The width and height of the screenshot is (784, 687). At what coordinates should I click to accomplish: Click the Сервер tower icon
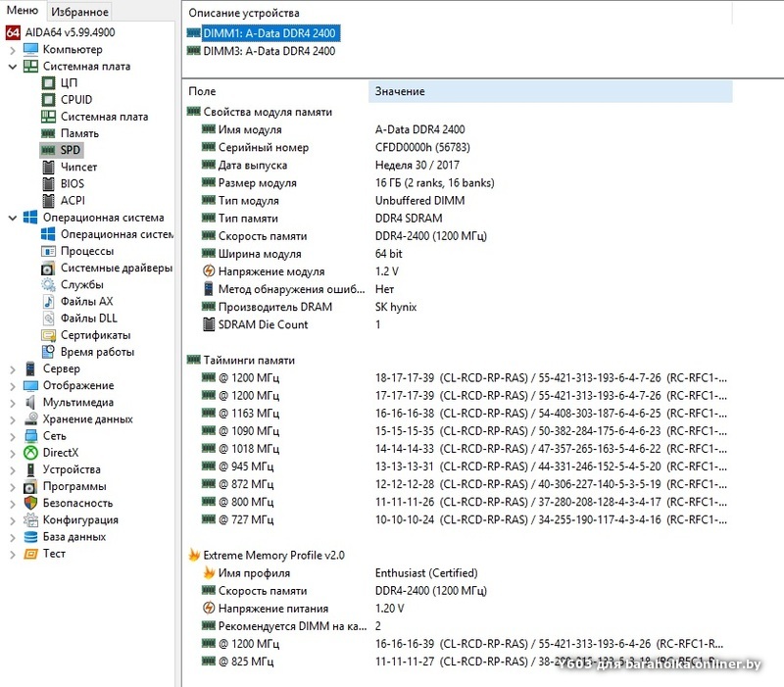[30, 369]
